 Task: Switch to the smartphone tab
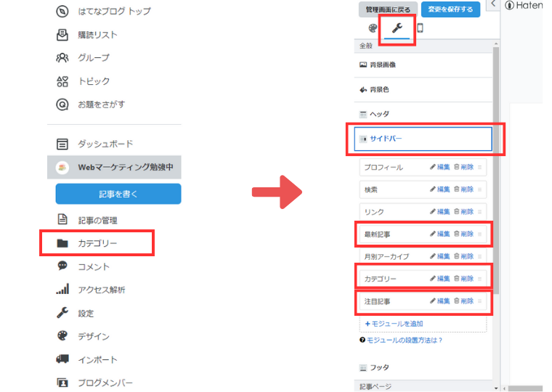[420, 28]
